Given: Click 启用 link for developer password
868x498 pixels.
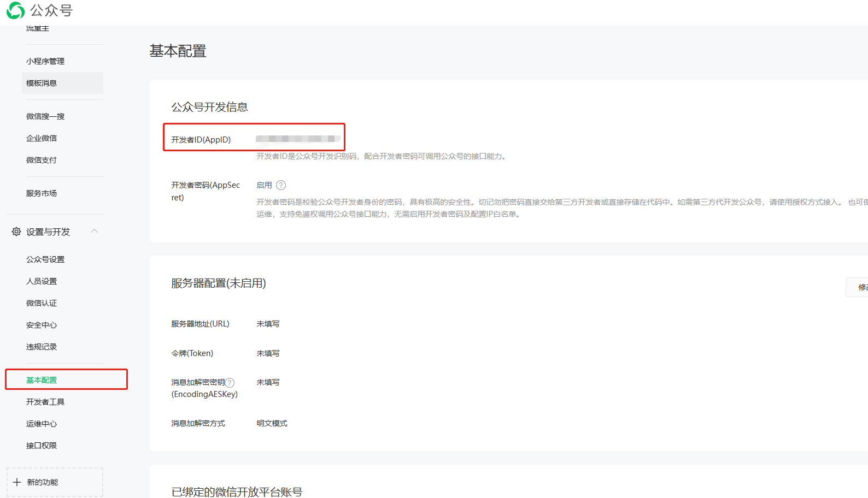Looking at the screenshot, I should tap(264, 185).
